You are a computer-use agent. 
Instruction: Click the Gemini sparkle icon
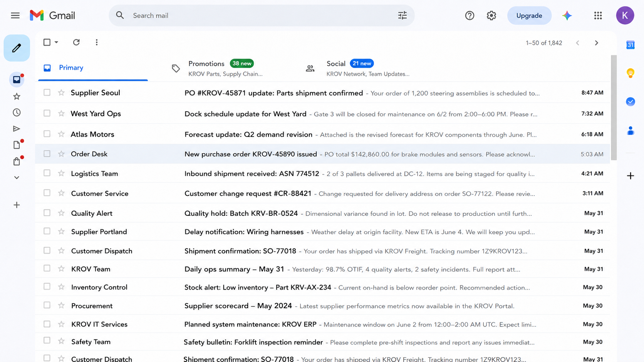click(567, 15)
